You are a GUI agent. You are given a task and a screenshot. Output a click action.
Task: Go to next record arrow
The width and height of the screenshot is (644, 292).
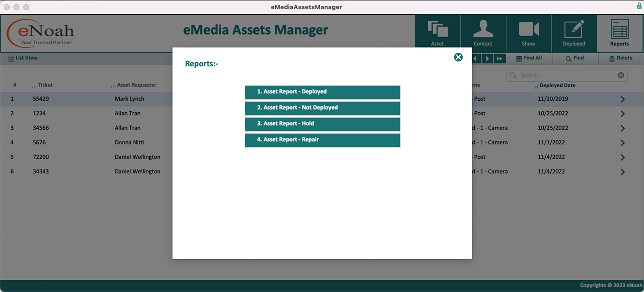(x=487, y=58)
